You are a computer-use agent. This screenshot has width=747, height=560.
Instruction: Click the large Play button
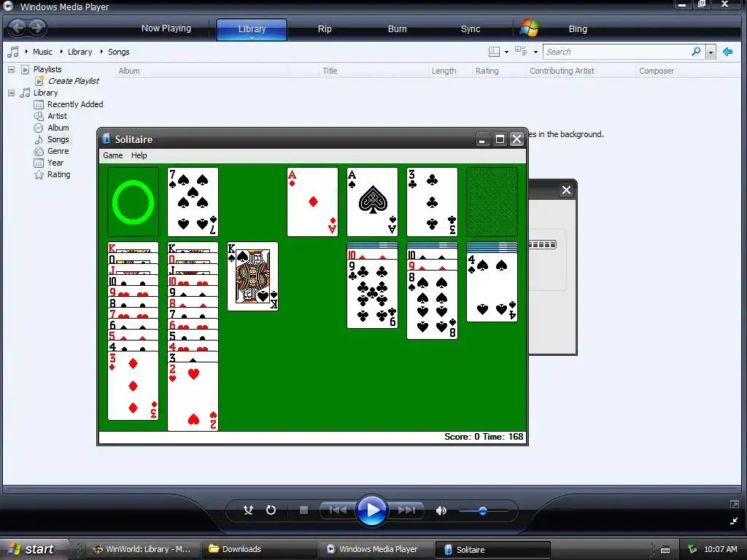[371, 510]
